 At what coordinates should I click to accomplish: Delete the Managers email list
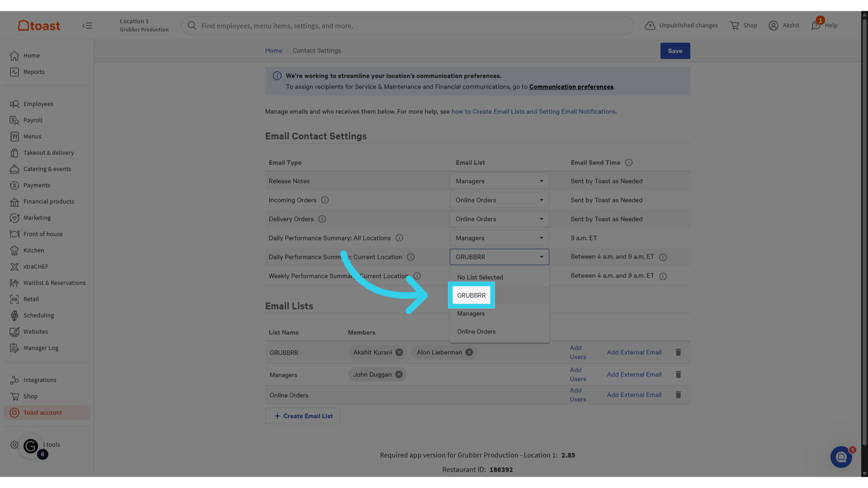pyautogui.click(x=678, y=375)
